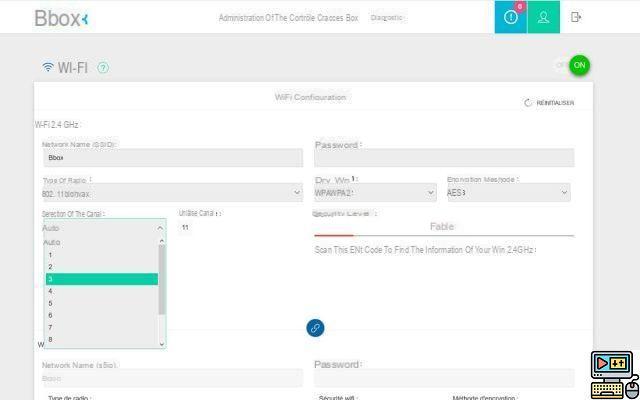Image resolution: width=640 pixels, height=400 pixels.
Task: Open Administration Of The Box menu
Action: (288, 18)
